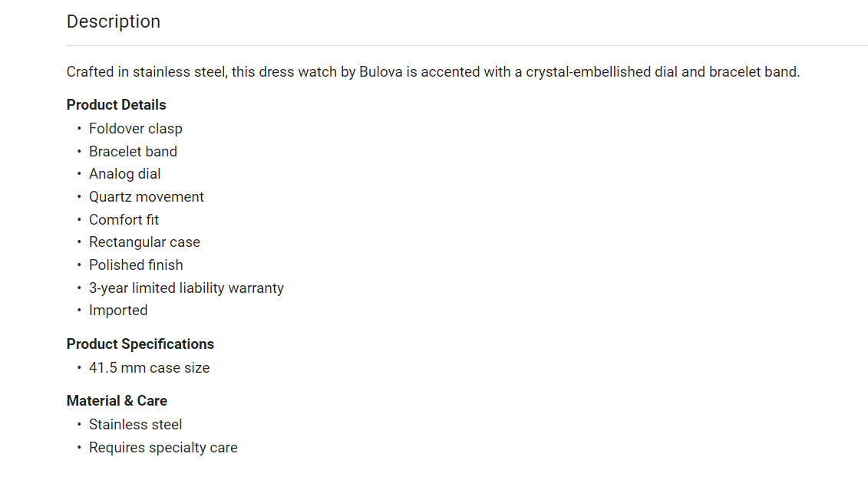
Task: Click the Material & Care heading
Action: [x=117, y=400]
